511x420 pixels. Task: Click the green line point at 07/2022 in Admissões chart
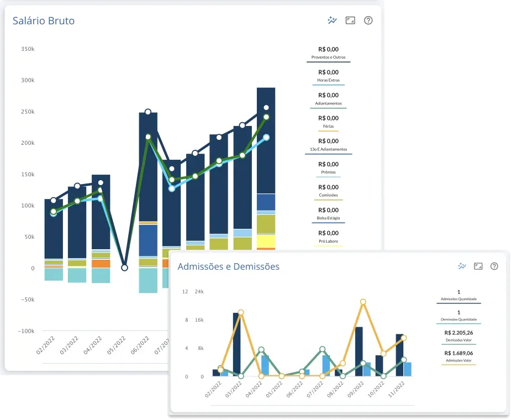pyautogui.click(x=322, y=349)
